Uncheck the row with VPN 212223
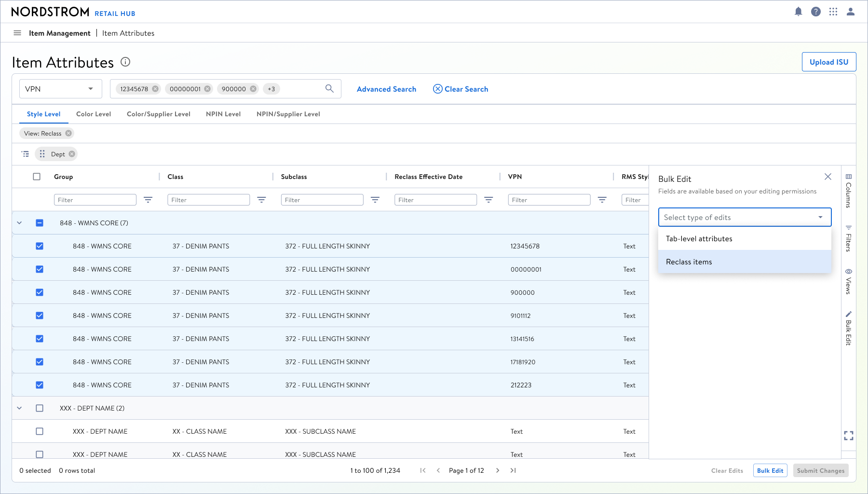The height and width of the screenshot is (494, 868). pos(40,385)
